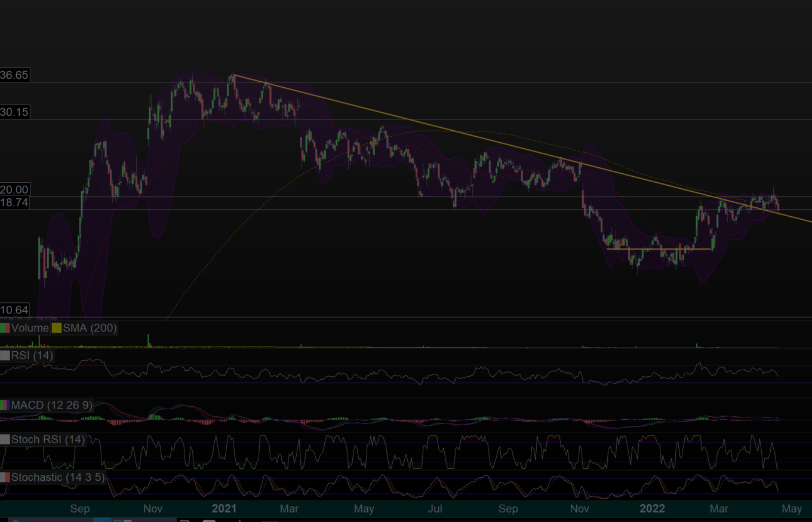Select the MACD (12 26 9) label
The height and width of the screenshot is (522, 812).
click(51, 406)
